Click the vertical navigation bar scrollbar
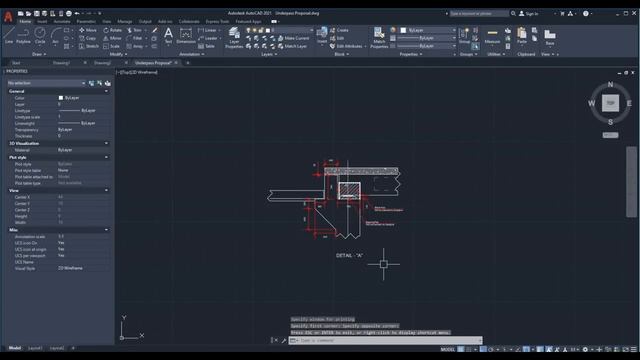 [x=631, y=182]
